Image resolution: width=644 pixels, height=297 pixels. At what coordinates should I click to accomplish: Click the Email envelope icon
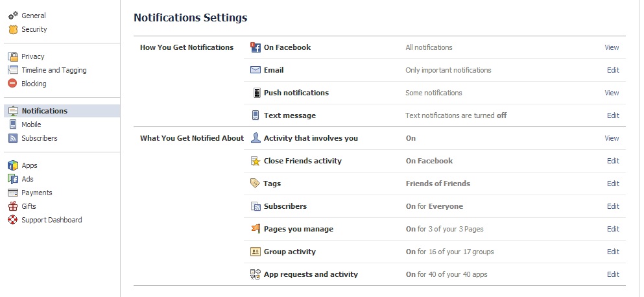click(x=256, y=70)
